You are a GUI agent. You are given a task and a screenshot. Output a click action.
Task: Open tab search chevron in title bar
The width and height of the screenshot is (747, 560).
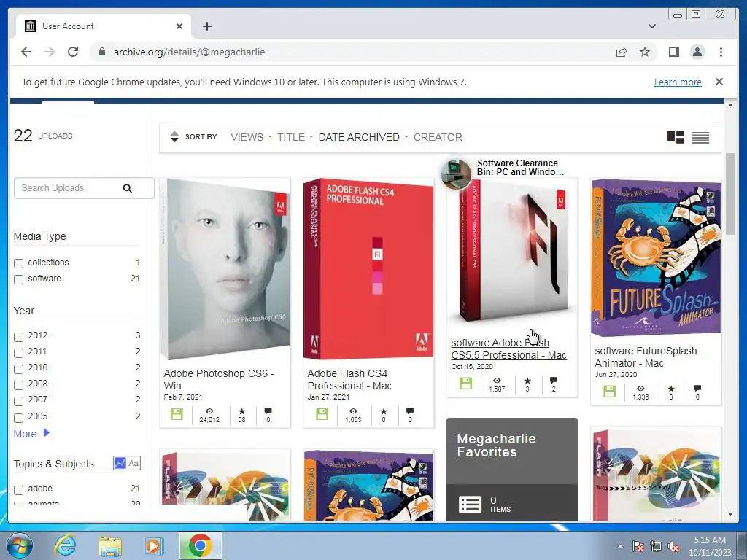652,26
